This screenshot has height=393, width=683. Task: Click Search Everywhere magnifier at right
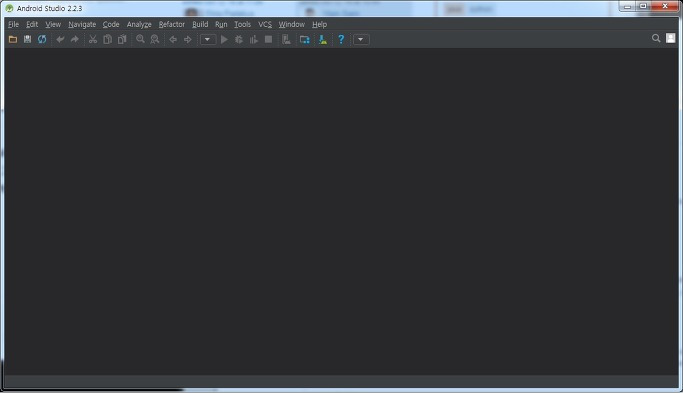pyautogui.click(x=656, y=38)
